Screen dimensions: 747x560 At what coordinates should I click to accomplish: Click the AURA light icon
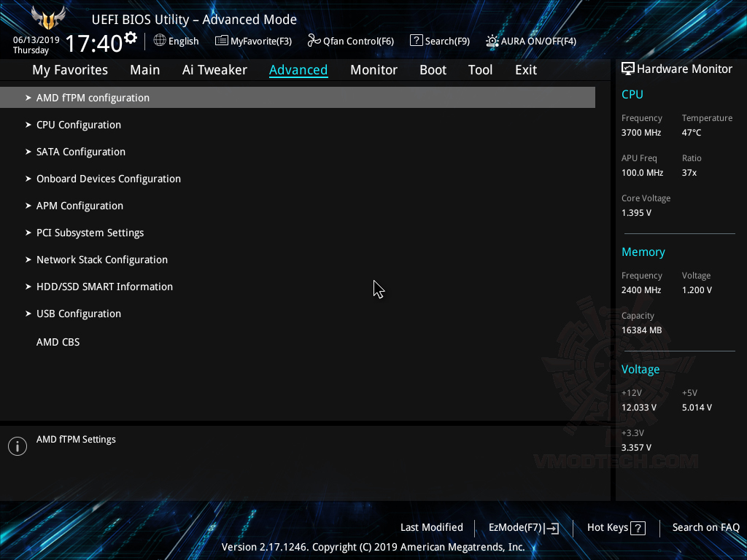[x=492, y=41]
